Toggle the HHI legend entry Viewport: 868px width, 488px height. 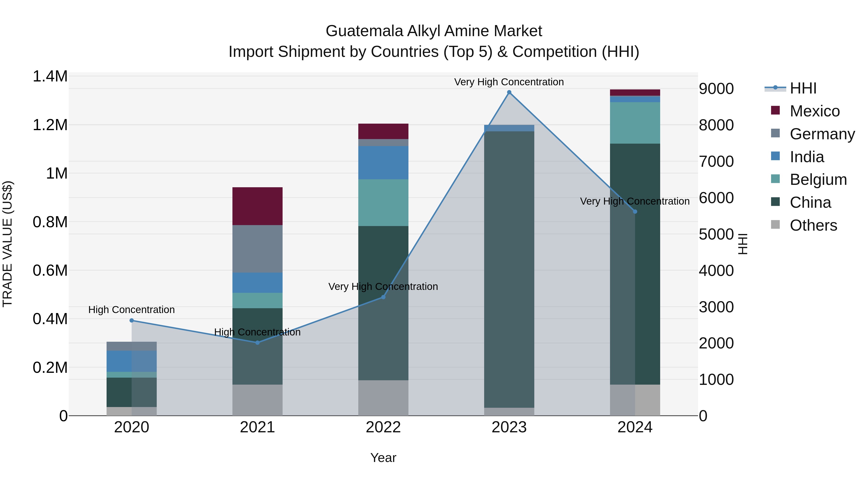pyautogui.click(x=791, y=88)
